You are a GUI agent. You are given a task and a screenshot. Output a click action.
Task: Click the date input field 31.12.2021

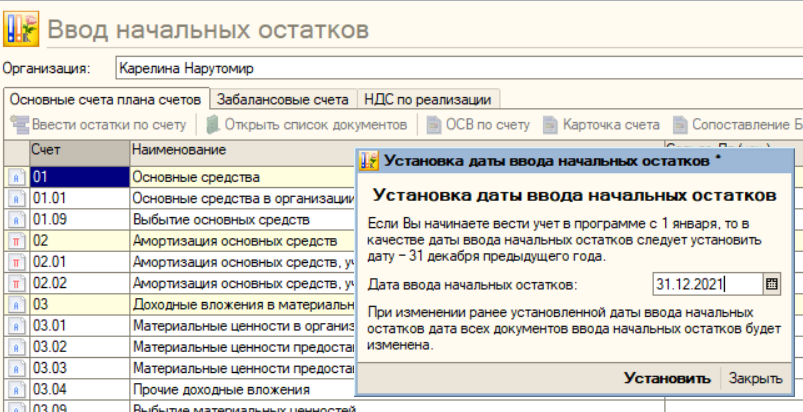(x=708, y=284)
